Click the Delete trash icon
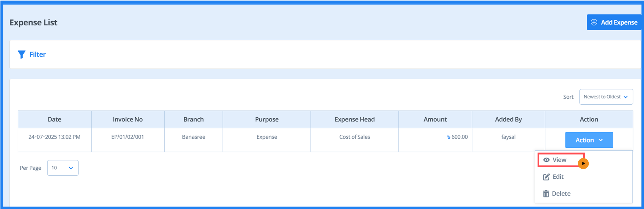The height and width of the screenshot is (209, 644). [x=546, y=193]
